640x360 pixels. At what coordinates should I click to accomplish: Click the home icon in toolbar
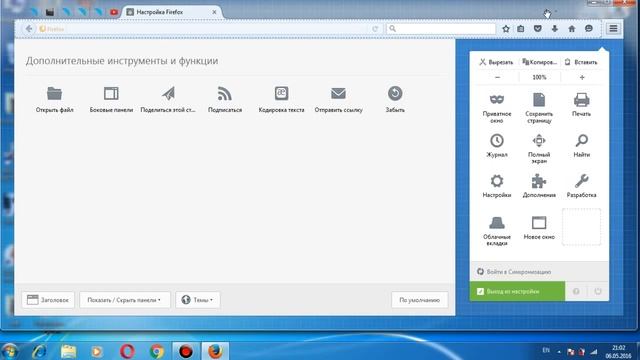[572, 29]
